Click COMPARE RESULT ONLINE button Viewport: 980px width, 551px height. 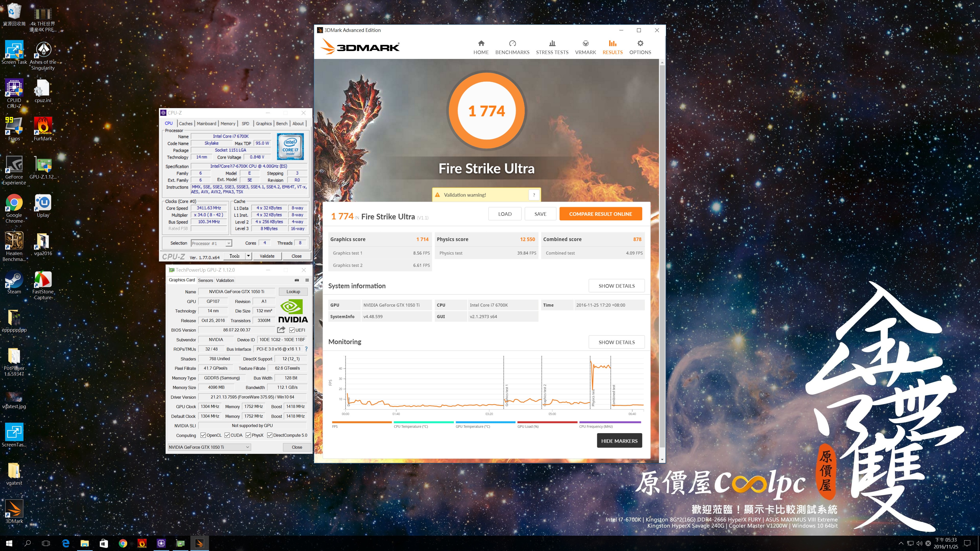(x=600, y=214)
